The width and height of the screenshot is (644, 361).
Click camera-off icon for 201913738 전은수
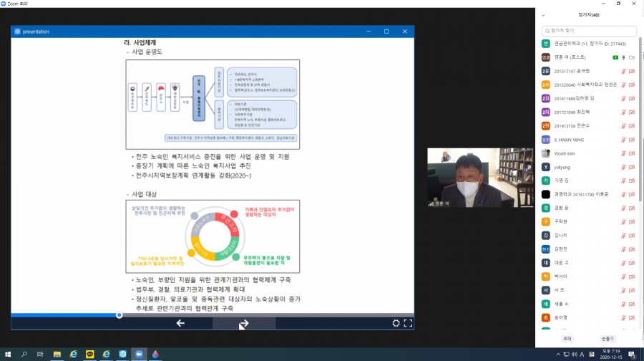click(632, 126)
